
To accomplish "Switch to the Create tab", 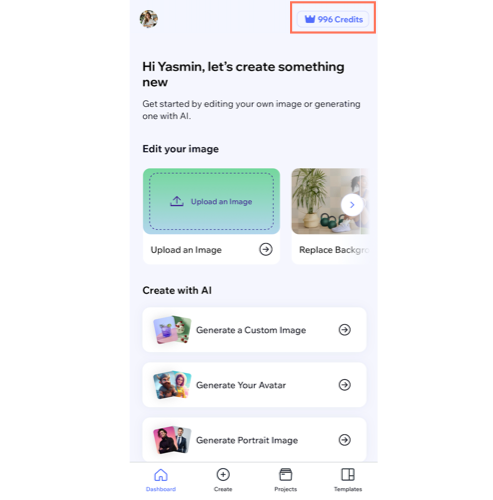I will point(223,480).
